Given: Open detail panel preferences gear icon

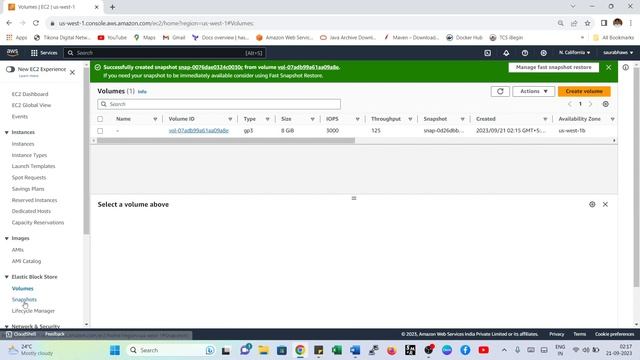Looking at the screenshot, I should 592,204.
